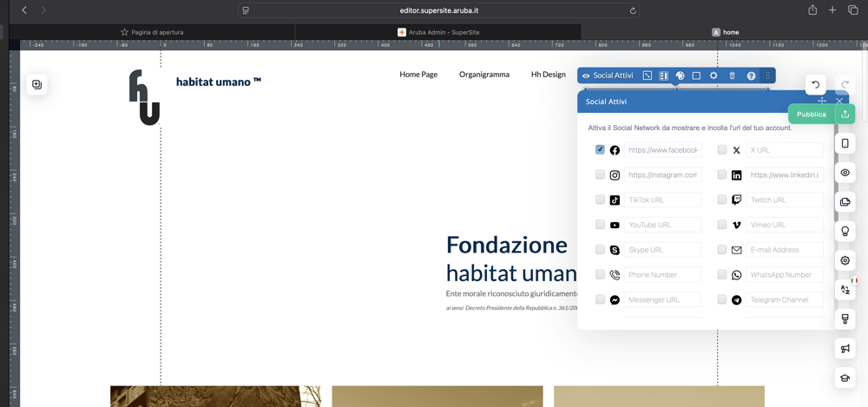Redo the last action
The image size is (868, 407).
click(845, 85)
